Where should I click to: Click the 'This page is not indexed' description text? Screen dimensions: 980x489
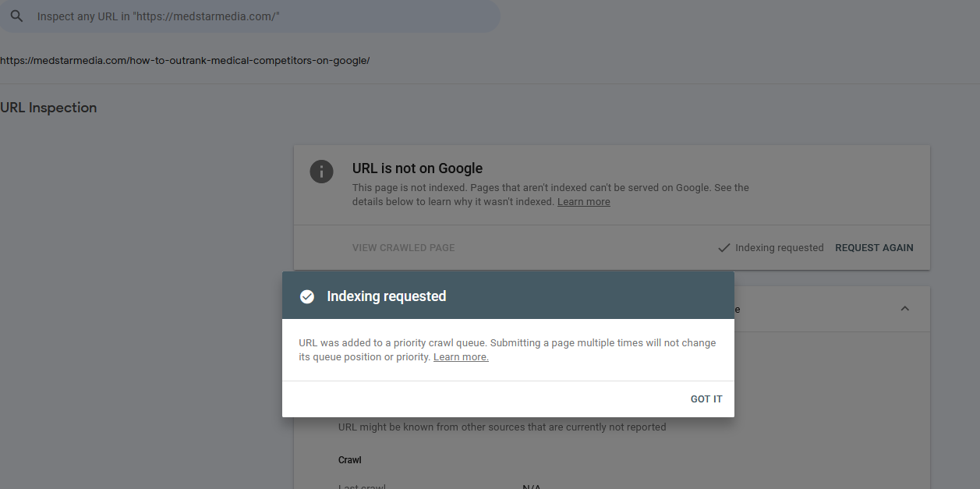point(550,195)
